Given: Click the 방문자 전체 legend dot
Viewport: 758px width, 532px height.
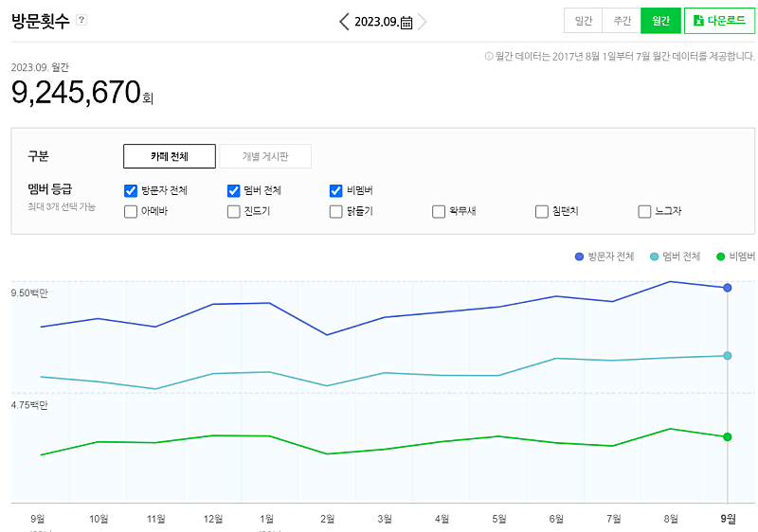Looking at the screenshot, I should tap(580, 257).
